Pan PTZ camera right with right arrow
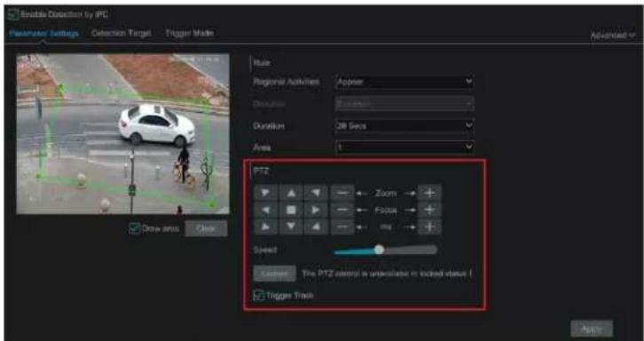Image resolution: width=644 pixels, height=341 pixels. 316,210
